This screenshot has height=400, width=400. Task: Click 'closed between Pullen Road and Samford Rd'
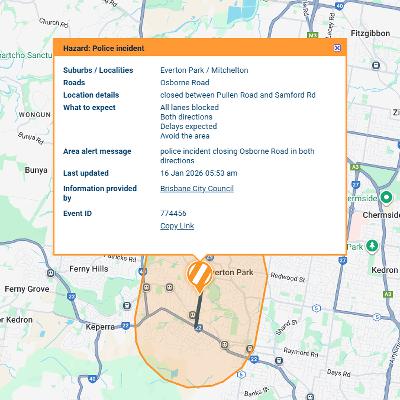pos(238,95)
